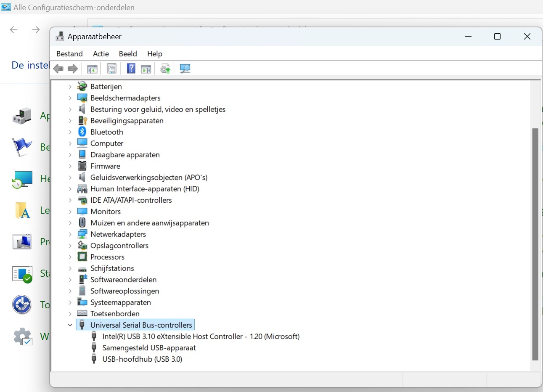Viewport: 543px width, 392px height.
Task: Minimize the Apparaatbeheer window
Action: pos(468,37)
